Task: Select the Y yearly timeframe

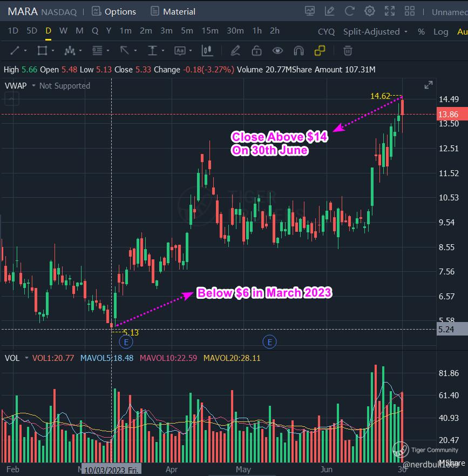Action: (108, 31)
